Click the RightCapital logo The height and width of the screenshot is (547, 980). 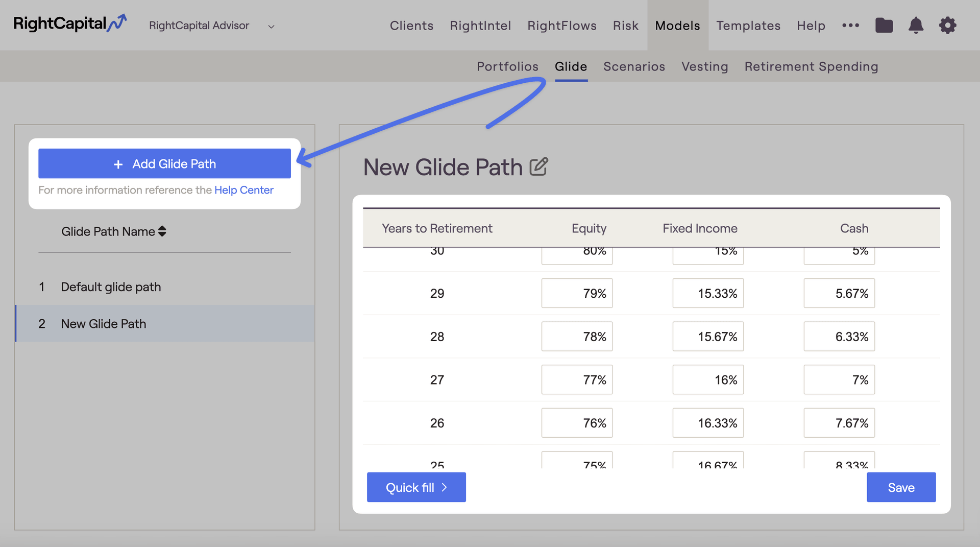[x=70, y=23]
